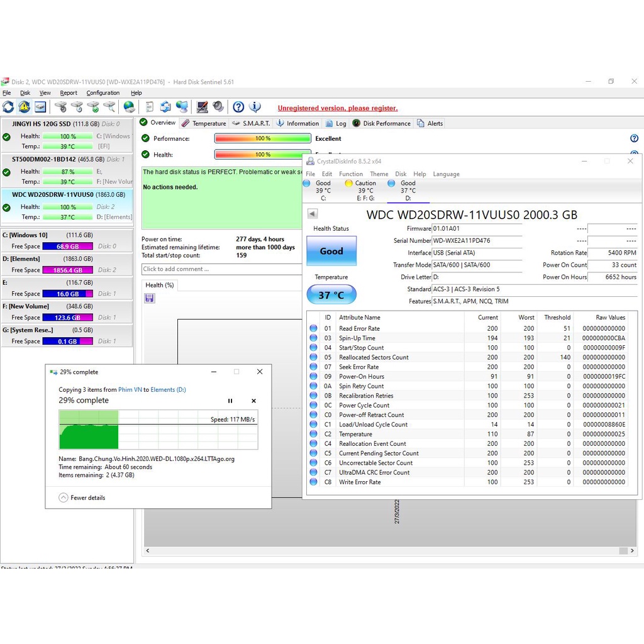
Task: Click the globe icon in the toolbar
Action: point(129,107)
